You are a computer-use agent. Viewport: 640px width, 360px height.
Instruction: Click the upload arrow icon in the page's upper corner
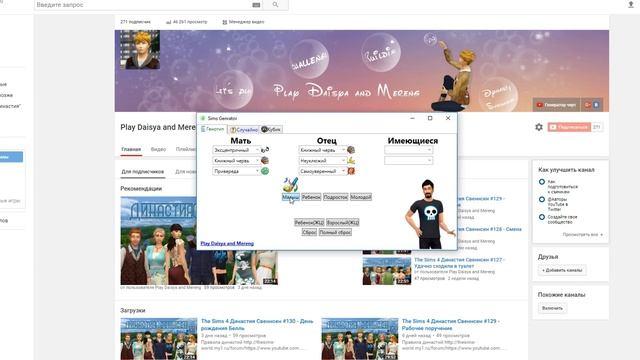pyautogui.click(x=631, y=4)
